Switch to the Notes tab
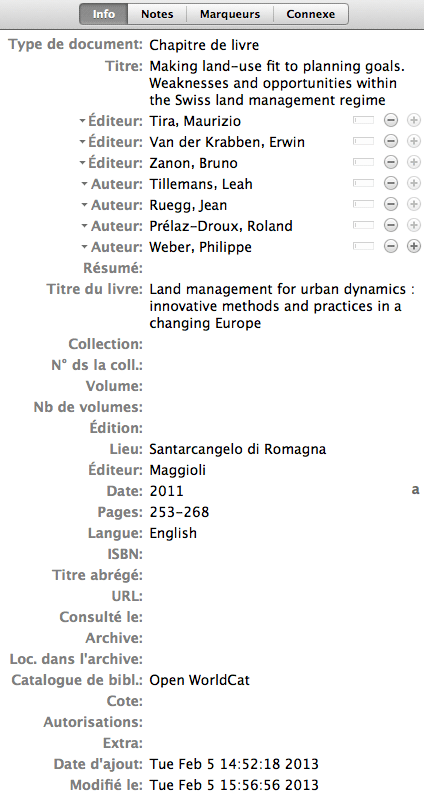 point(157,14)
